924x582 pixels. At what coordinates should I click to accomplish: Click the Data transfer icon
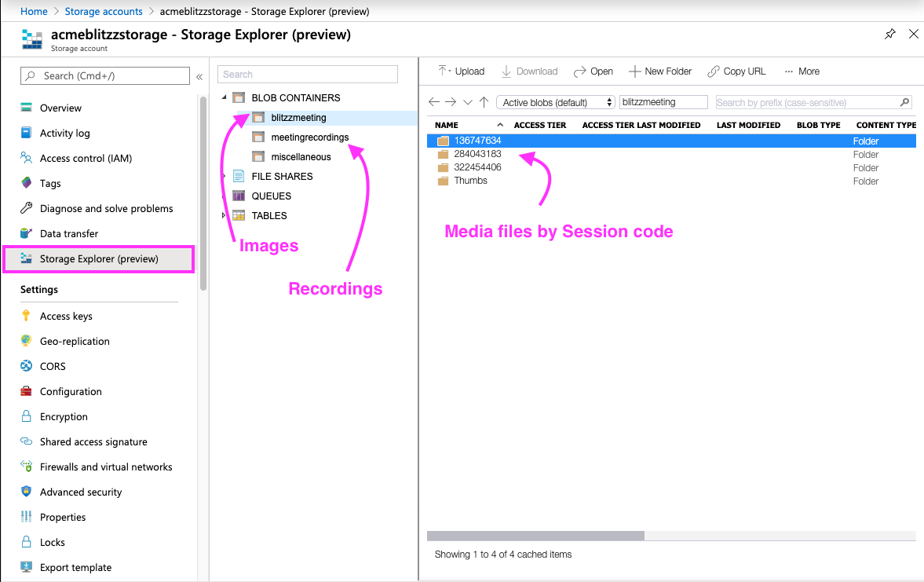(x=26, y=233)
